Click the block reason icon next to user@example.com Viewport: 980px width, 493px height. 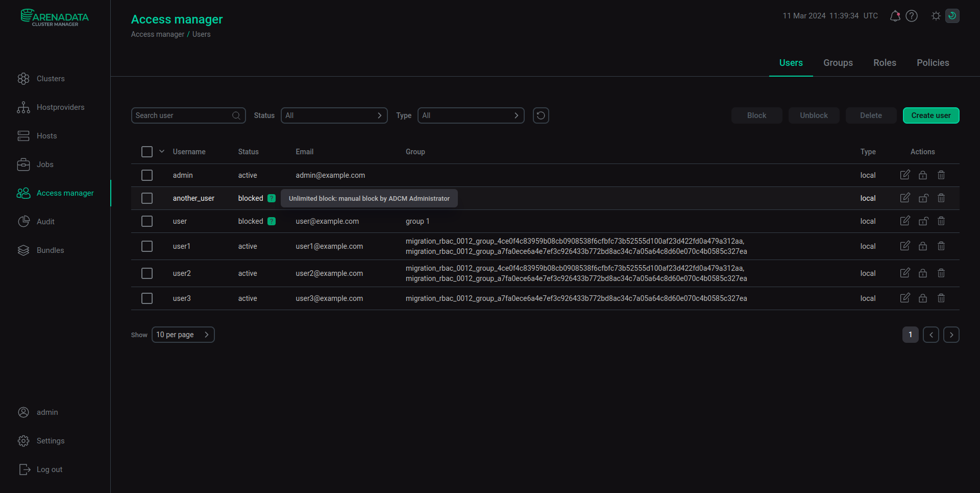pos(272,221)
